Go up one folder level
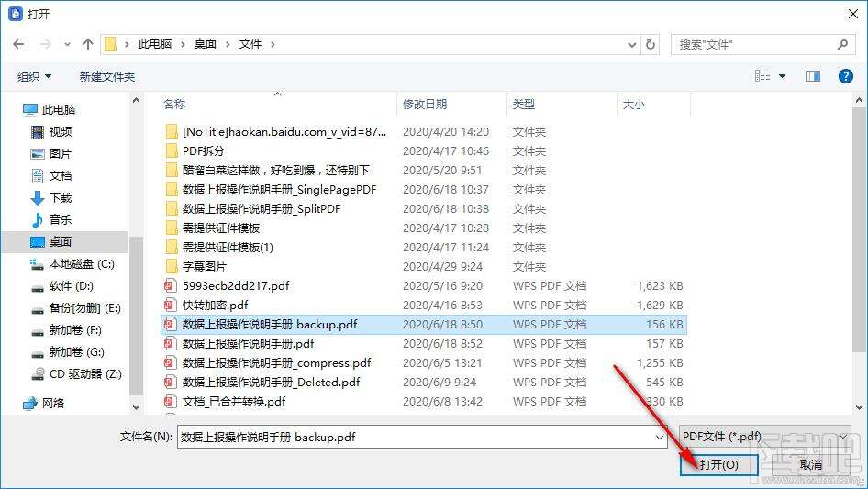Viewport: 868px width, 489px height. click(x=87, y=44)
